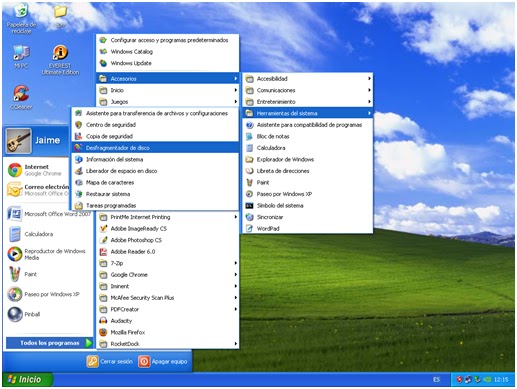Open Mozilla Firefox icon
Image resolution: width=517 pixels, height=389 pixels.
tap(103, 332)
